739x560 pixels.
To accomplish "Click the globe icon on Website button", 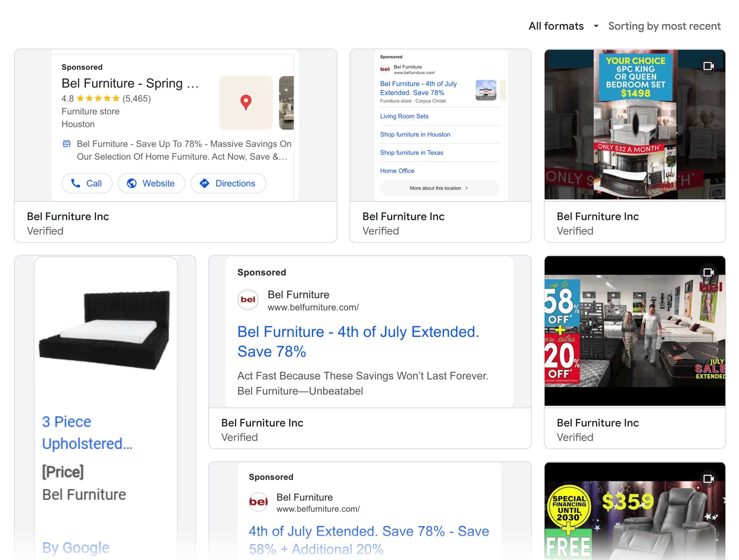I will tap(132, 183).
